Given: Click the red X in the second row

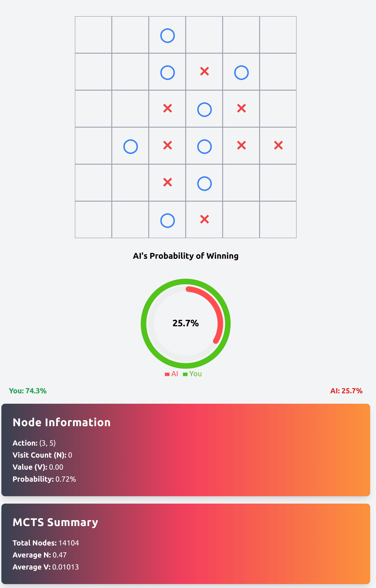Looking at the screenshot, I should click(204, 71).
